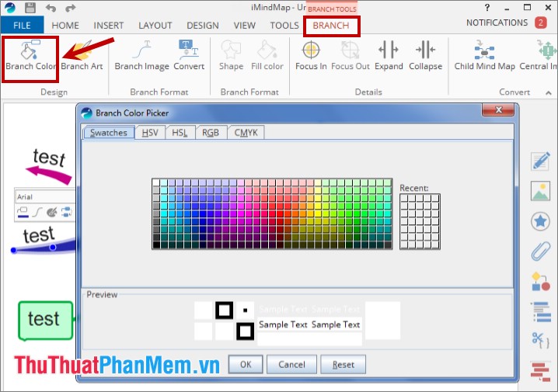Switch to the HSV tab
This screenshot has height=392, width=558.
coord(148,133)
